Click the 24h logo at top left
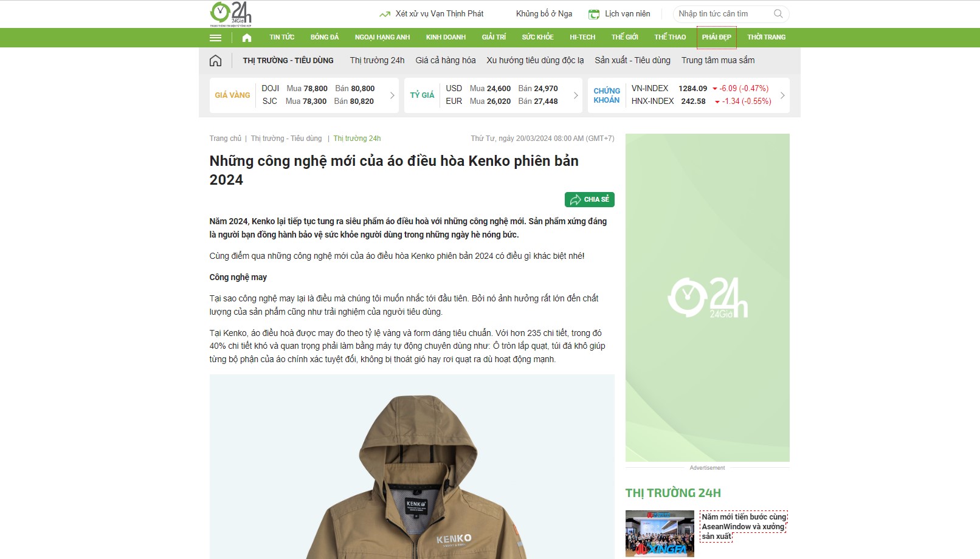The width and height of the screenshot is (980, 559). [x=231, y=14]
